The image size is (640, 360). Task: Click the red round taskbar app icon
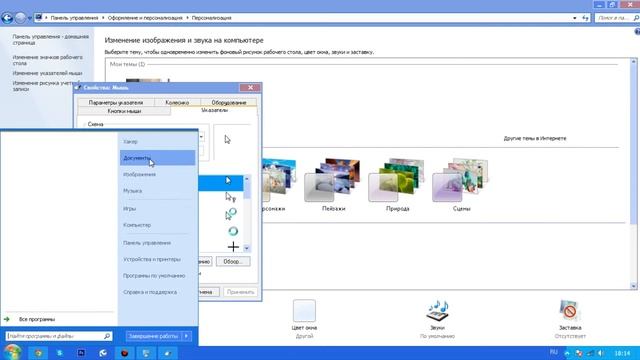point(124,353)
